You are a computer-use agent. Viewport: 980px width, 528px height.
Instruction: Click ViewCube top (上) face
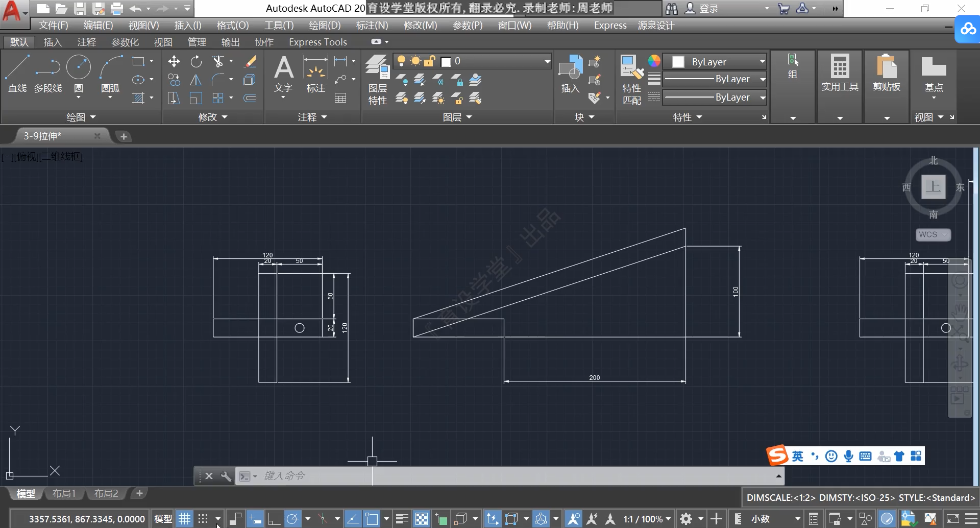[x=933, y=186]
